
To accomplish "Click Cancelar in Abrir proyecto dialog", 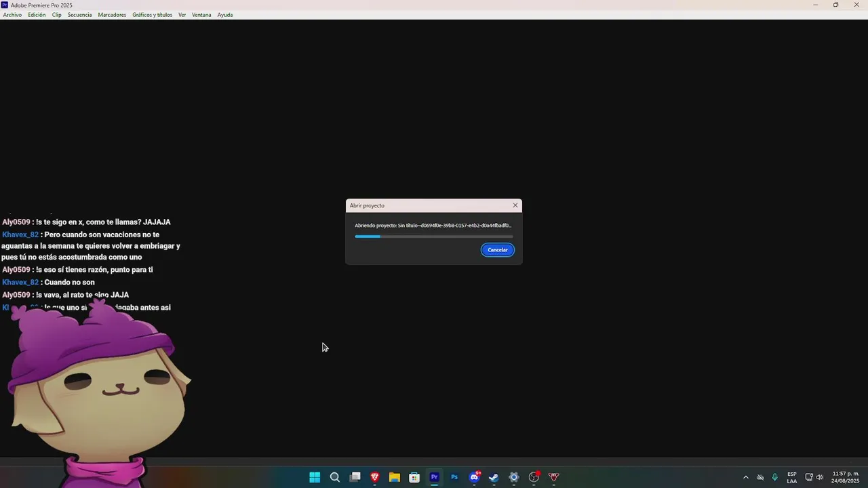I will pyautogui.click(x=498, y=250).
